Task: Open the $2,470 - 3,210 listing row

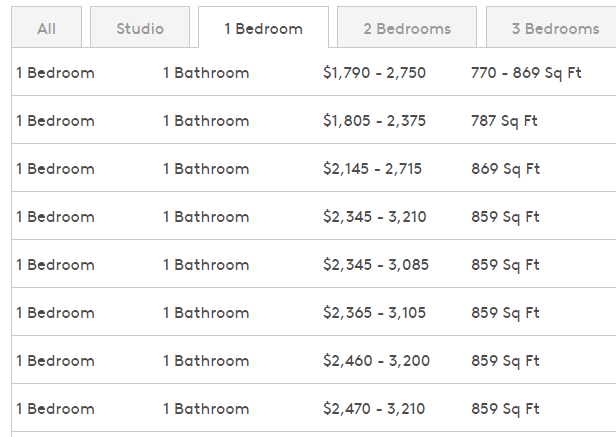Action: click(314, 408)
